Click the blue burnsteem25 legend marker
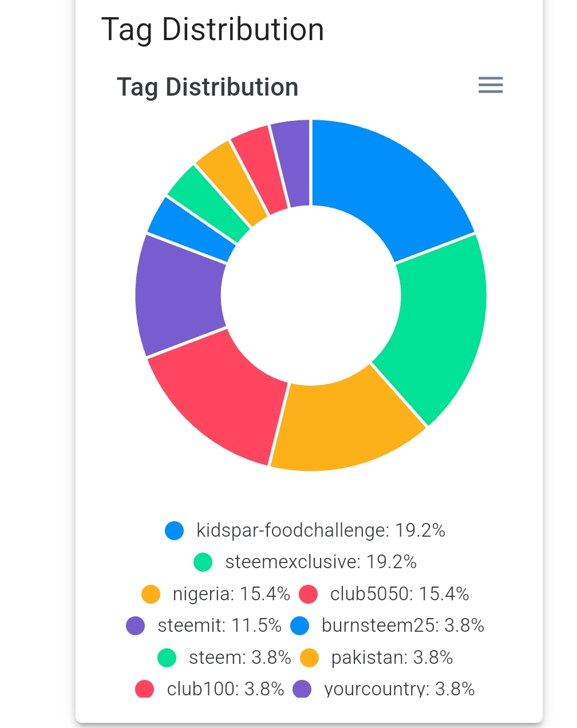Image resolution: width=577 pixels, height=728 pixels. [300, 625]
